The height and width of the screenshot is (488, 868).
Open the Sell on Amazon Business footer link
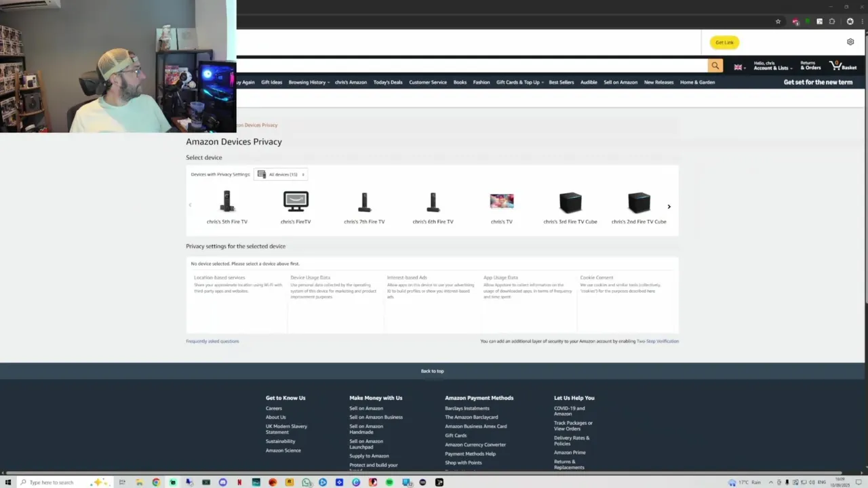376,418
